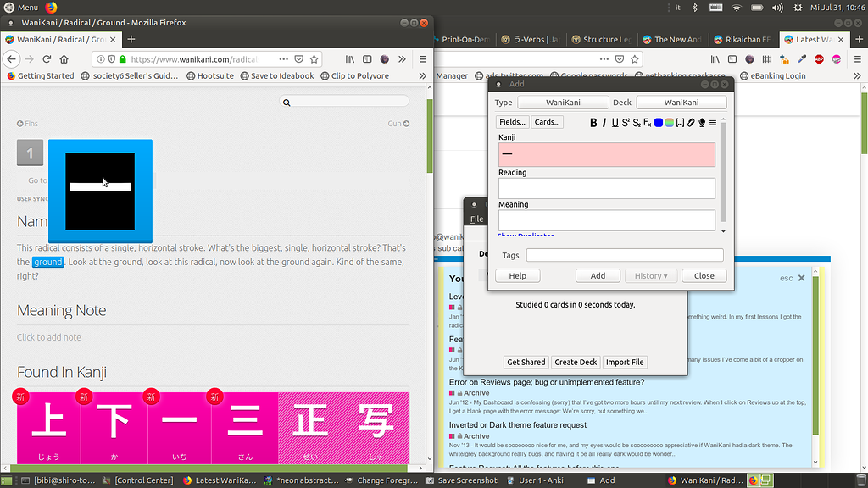Apply underline formatting in the Add dialog
868x488 pixels.
tap(615, 122)
